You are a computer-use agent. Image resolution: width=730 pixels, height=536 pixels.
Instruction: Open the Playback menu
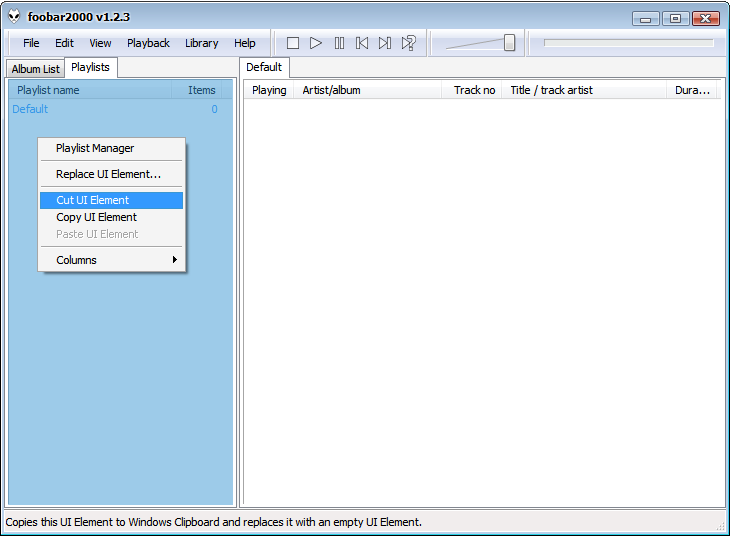pos(148,43)
